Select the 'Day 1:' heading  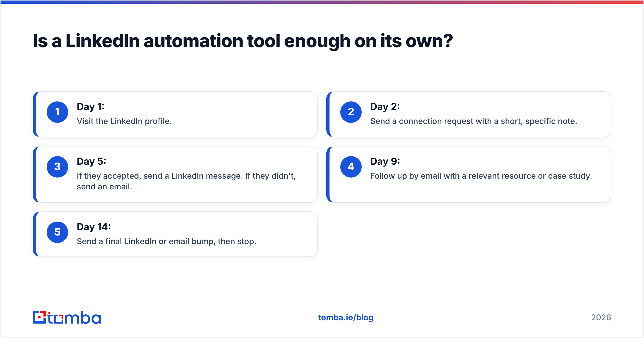click(x=90, y=107)
